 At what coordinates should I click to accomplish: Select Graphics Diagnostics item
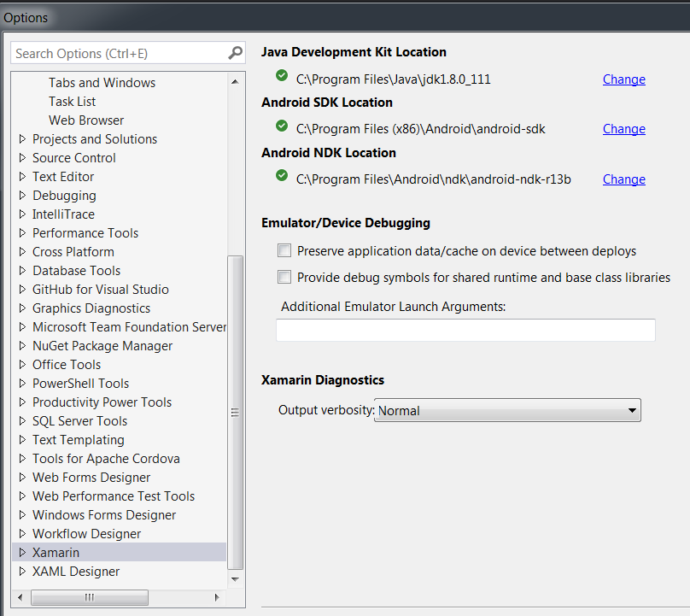click(x=91, y=308)
